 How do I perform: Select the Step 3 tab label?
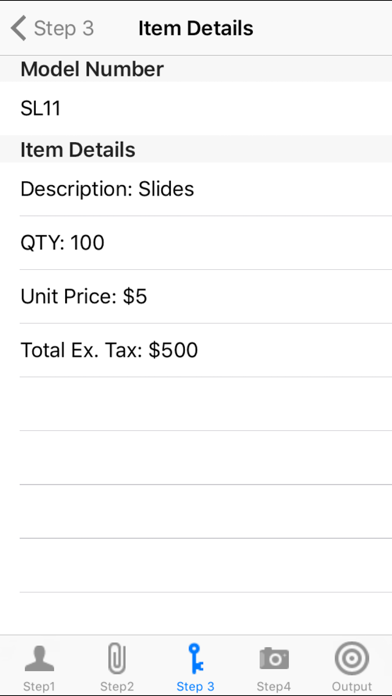point(195,686)
